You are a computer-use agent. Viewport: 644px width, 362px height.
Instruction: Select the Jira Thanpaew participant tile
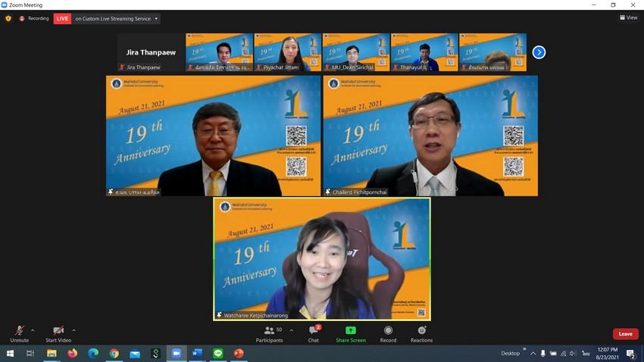pos(150,52)
